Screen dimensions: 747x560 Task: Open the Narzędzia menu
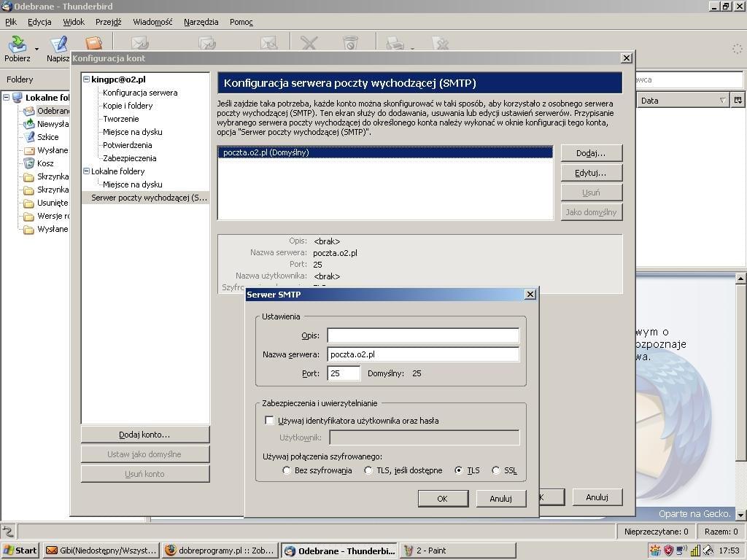pyautogui.click(x=201, y=22)
